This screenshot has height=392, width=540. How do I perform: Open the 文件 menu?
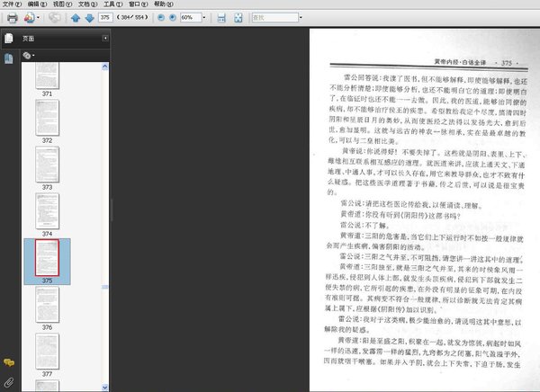(x=12, y=4)
